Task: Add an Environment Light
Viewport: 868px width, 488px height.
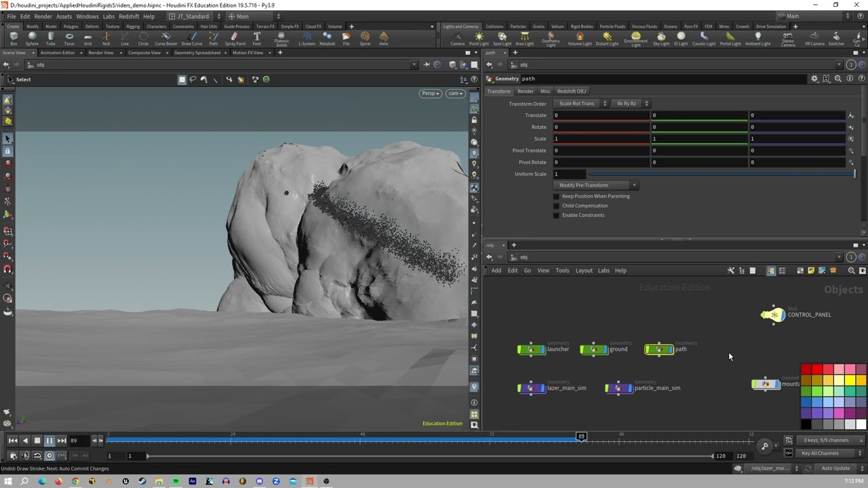Action: click(635, 39)
